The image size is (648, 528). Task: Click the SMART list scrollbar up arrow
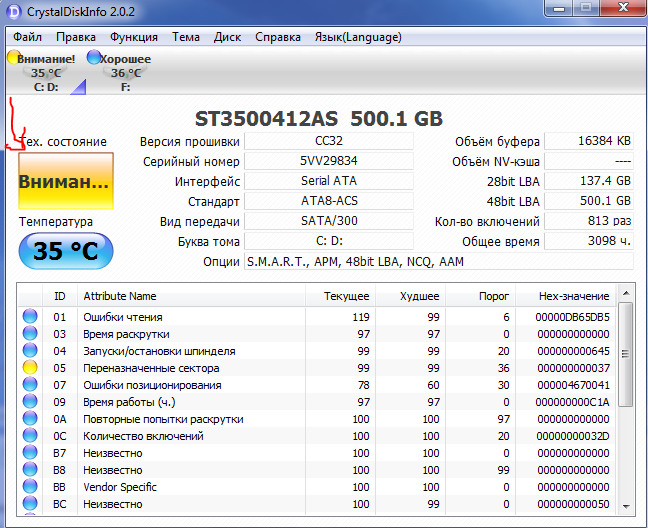(626, 293)
